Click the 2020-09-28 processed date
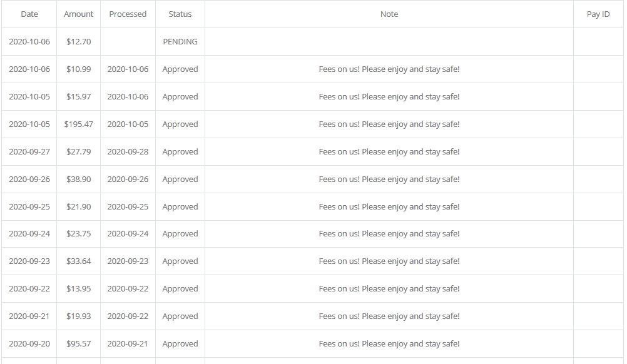The image size is (627, 364). click(128, 152)
